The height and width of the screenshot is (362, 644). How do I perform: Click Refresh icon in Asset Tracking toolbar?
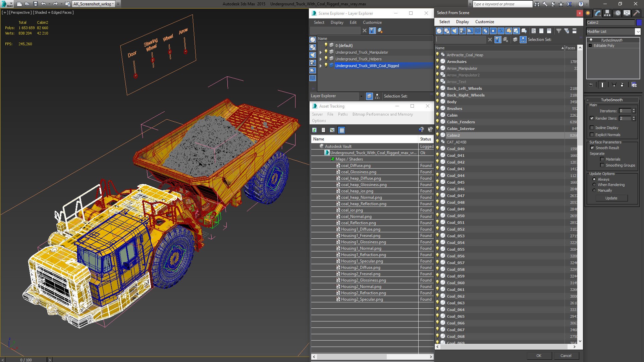click(314, 130)
